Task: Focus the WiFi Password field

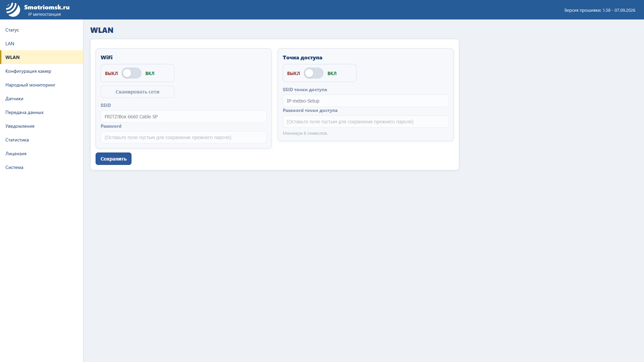Action: pyautogui.click(x=183, y=137)
